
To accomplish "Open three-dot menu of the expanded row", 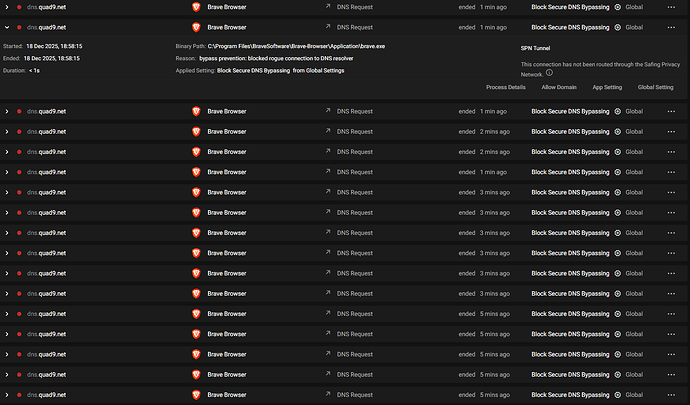I will click(x=671, y=26).
